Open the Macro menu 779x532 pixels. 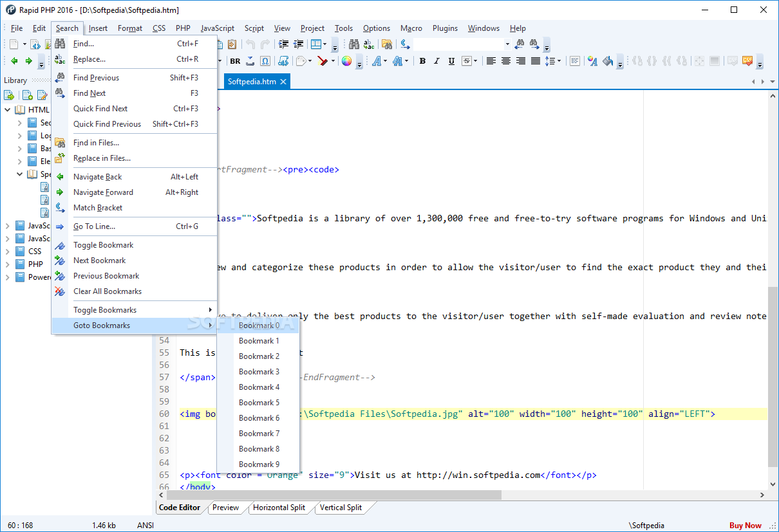pos(411,28)
